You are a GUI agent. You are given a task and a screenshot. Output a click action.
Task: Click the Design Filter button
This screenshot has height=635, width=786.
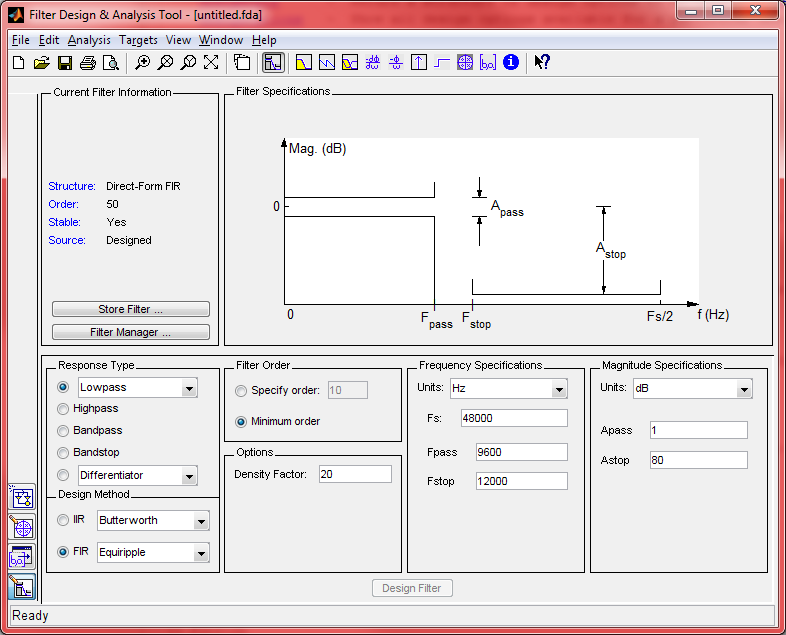[412, 588]
